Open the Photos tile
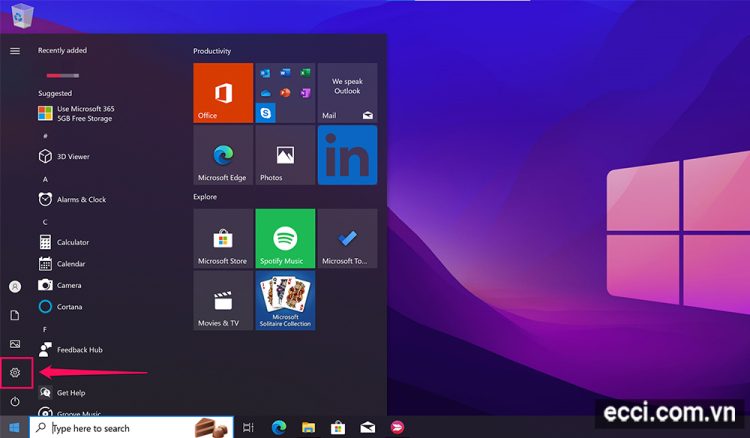Viewport: 750px width, 438px height. 285,155
